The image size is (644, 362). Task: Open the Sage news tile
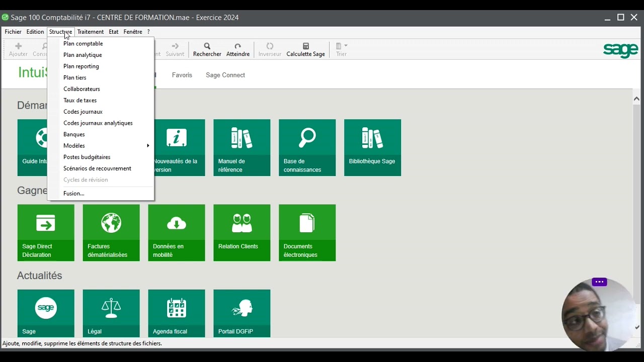point(46,313)
